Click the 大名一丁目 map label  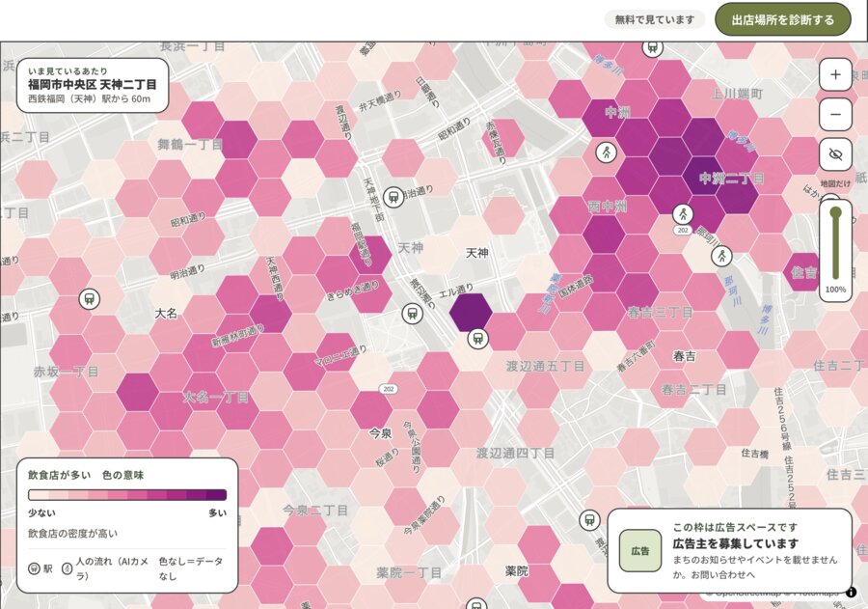point(216,397)
